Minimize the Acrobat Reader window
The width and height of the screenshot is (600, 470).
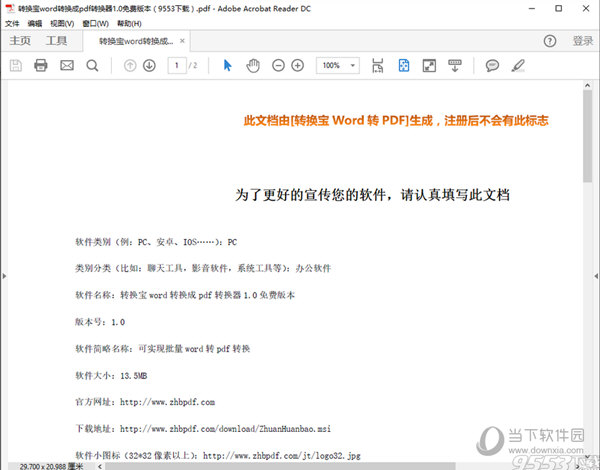(x=532, y=8)
